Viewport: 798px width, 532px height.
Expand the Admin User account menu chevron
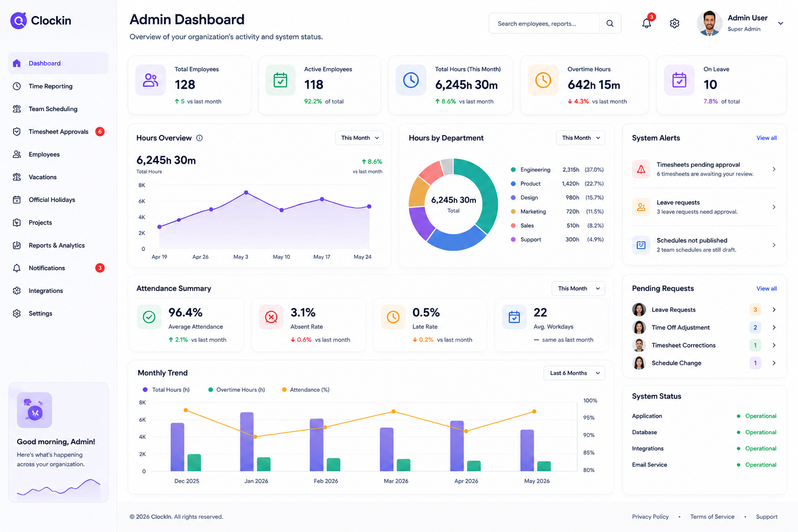780,23
